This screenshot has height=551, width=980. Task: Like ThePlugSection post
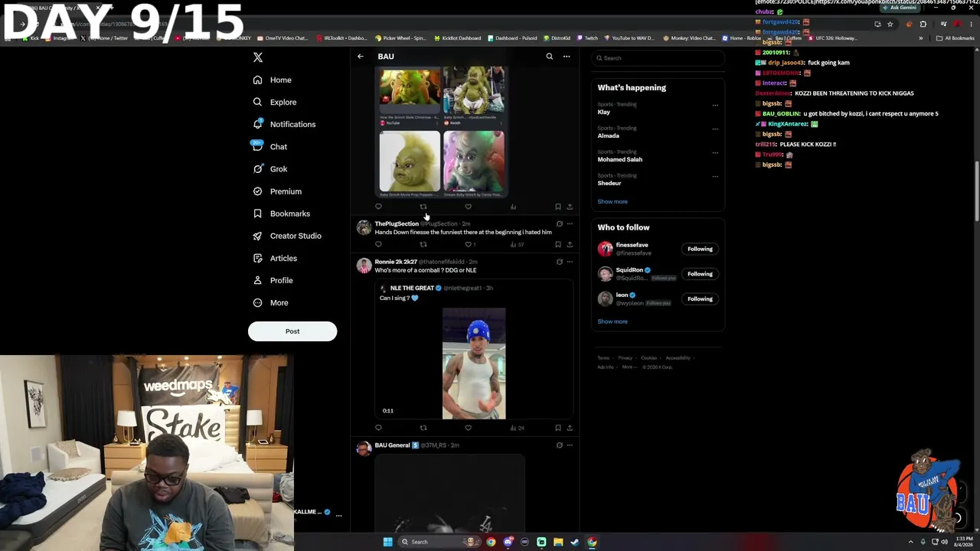tap(469, 245)
